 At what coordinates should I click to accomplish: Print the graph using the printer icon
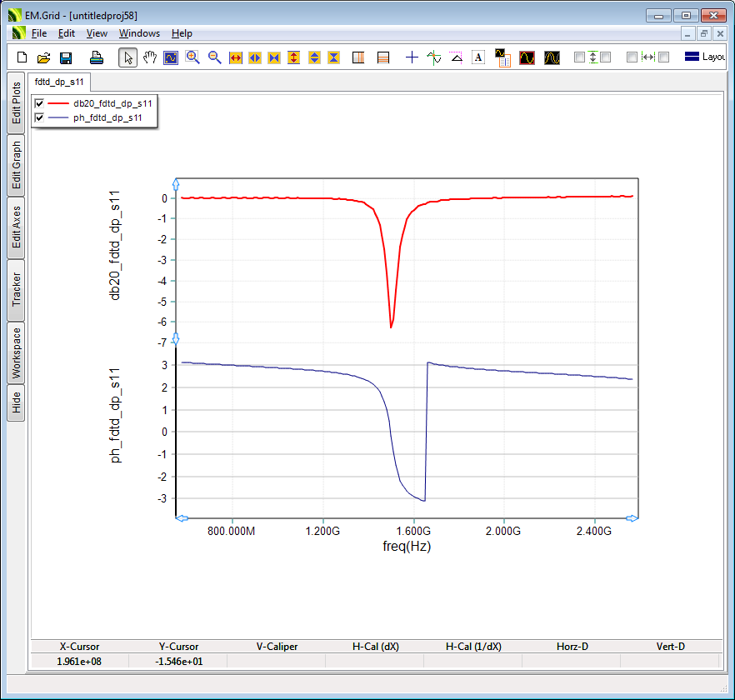tap(97, 57)
